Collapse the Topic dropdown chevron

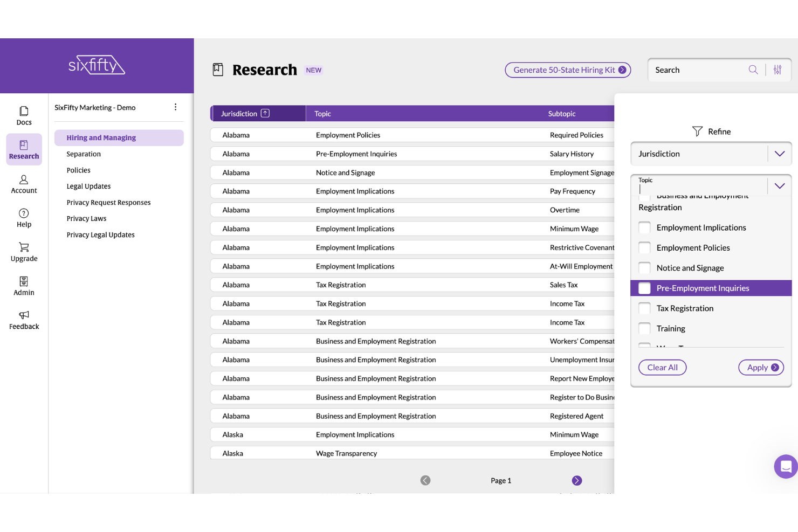pos(779,186)
